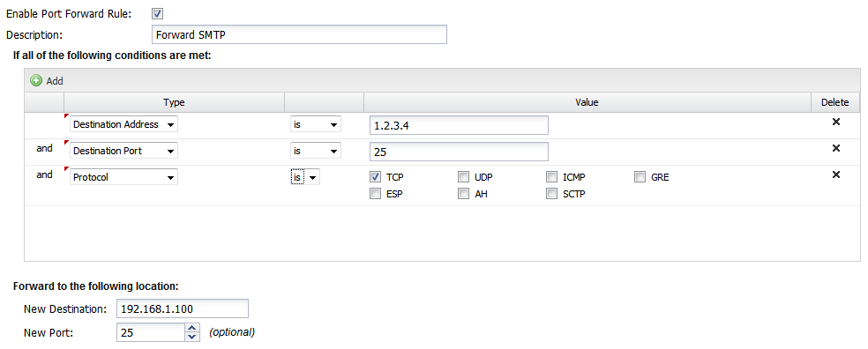Increase New Port with the up arrow
Screen dimensions: 868x349
192,329
